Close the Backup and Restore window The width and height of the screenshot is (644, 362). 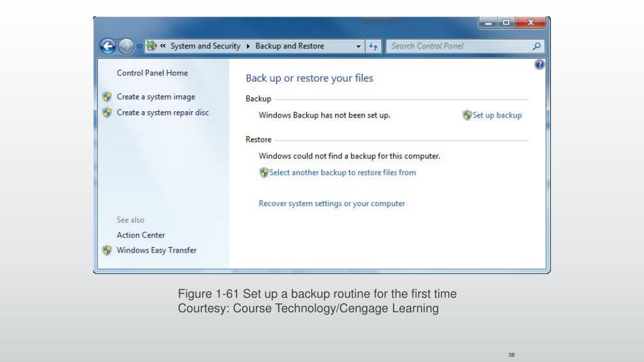[531, 23]
